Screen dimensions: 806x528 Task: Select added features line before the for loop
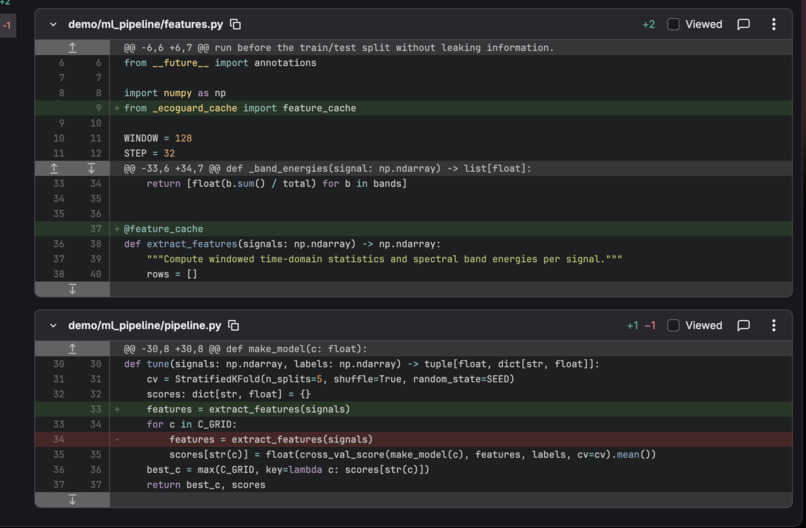click(413, 409)
